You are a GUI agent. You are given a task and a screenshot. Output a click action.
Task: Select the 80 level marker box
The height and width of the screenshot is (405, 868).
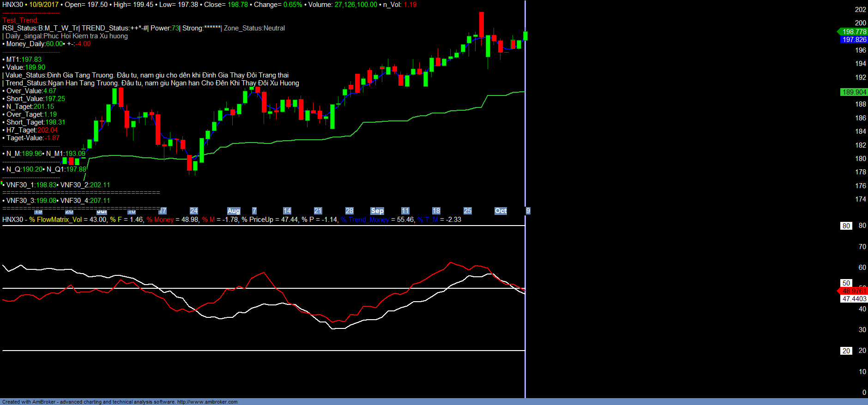(x=846, y=226)
